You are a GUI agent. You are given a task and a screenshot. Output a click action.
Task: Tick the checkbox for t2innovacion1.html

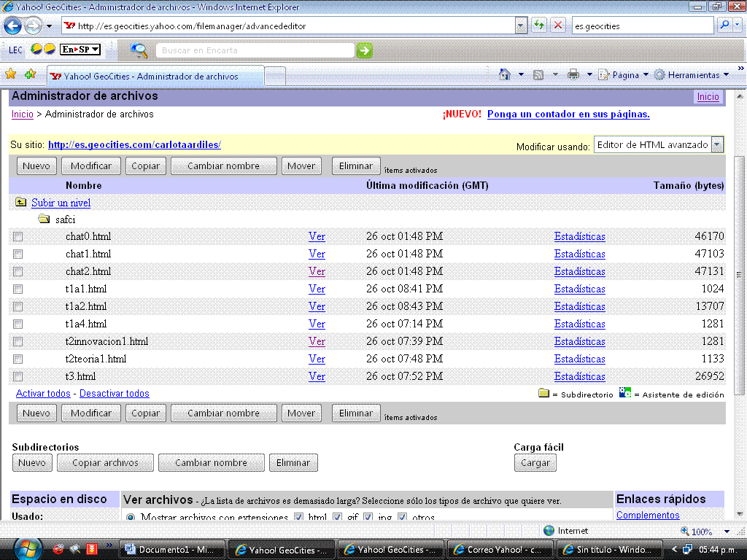pyautogui.click(x=18, y=341)
